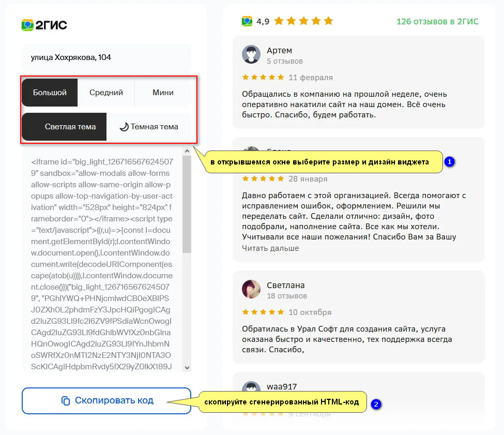504x435 pixels.
Task: Choose the Мини widget size
Action: pyautogui.click(x=163, y=93)
